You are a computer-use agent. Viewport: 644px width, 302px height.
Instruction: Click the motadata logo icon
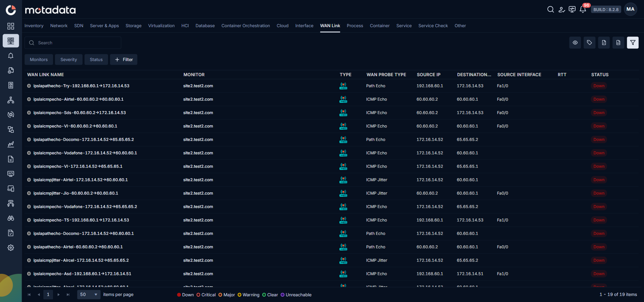[11, 10]
